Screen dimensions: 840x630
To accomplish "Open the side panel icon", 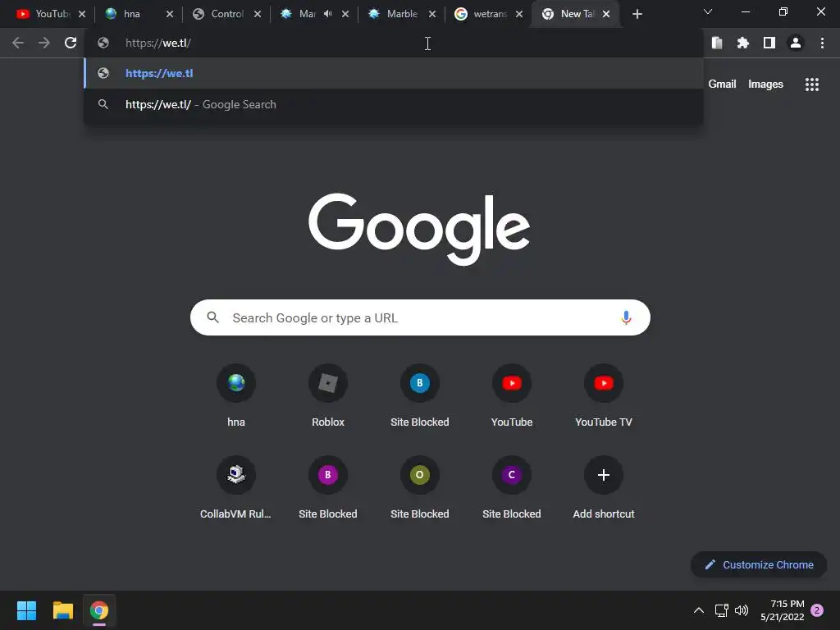I will pyautogui.click(x=769, y=43).
